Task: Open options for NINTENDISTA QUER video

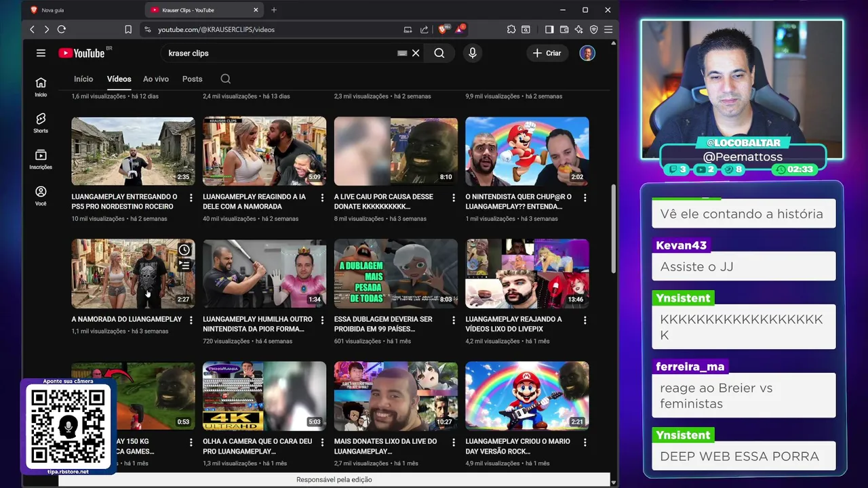Action: click(585, 198)
